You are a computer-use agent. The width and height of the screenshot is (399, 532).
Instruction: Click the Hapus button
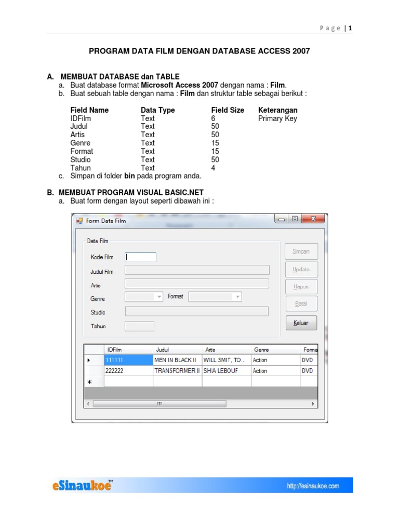click(301, 287)
